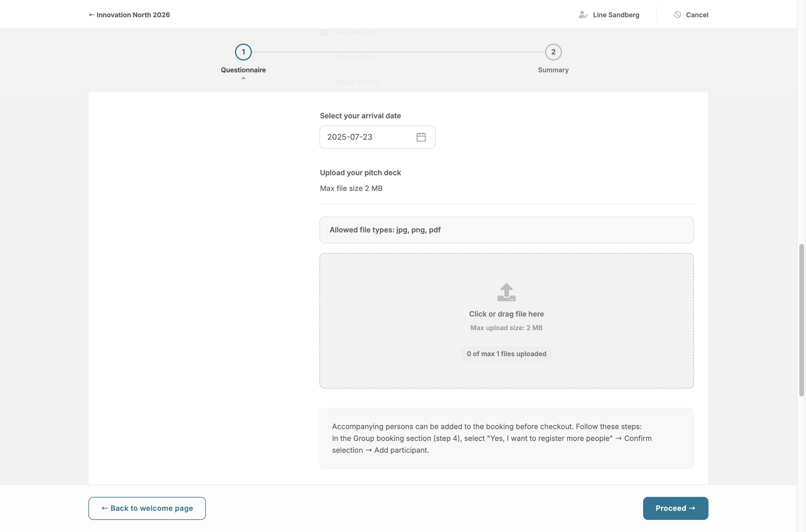Click the 'Click or drag file here' text
Image resolution: width=806 pixels, height=532 pixels.
pos(506,314)
